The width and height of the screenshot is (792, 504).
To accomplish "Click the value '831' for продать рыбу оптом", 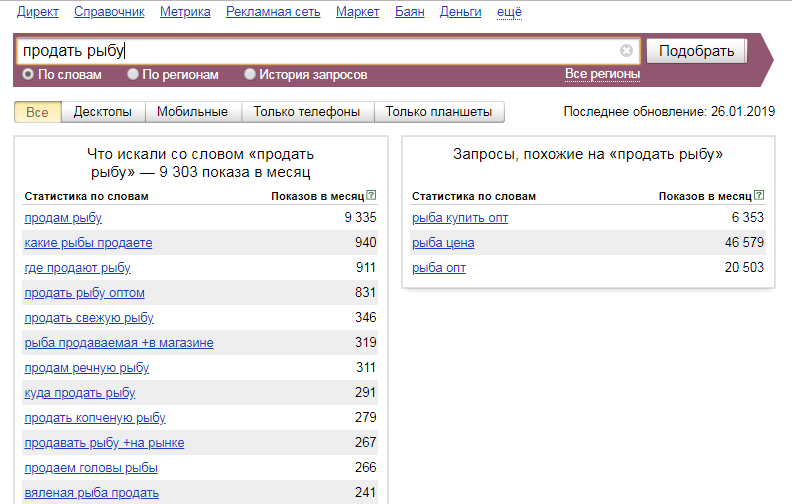I will coord(365,292).
